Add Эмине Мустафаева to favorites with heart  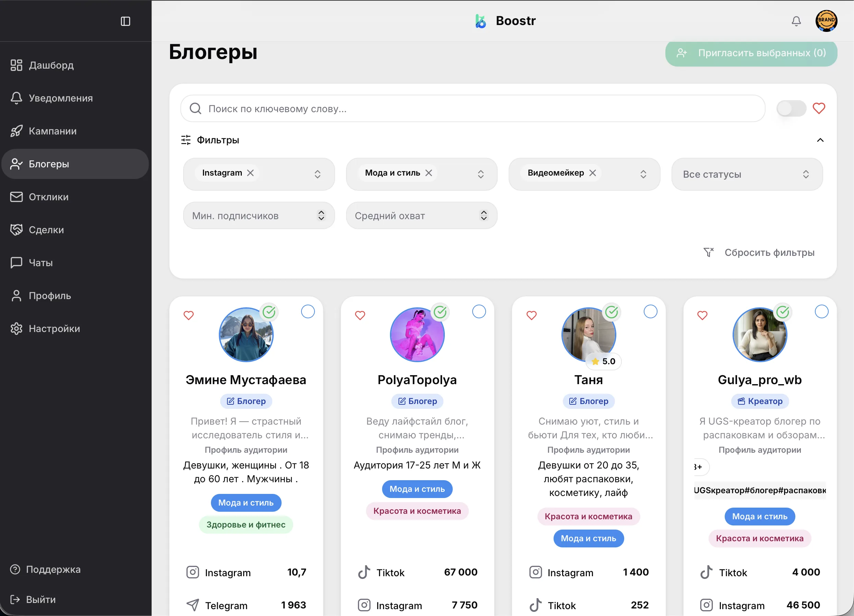click(189, 315)
